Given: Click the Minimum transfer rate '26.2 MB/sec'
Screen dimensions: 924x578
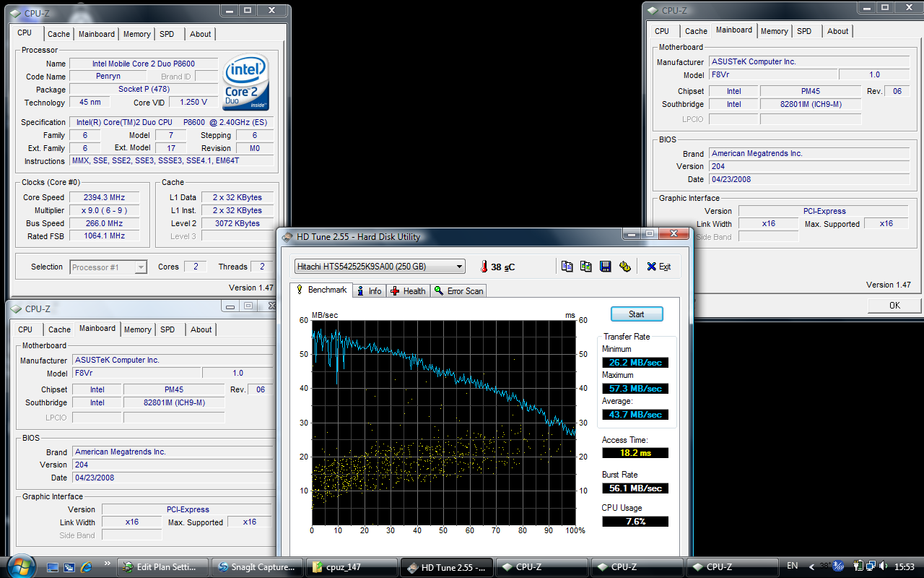Looking at the screenshot, I should pyautogui.click(x=635, y=363).
